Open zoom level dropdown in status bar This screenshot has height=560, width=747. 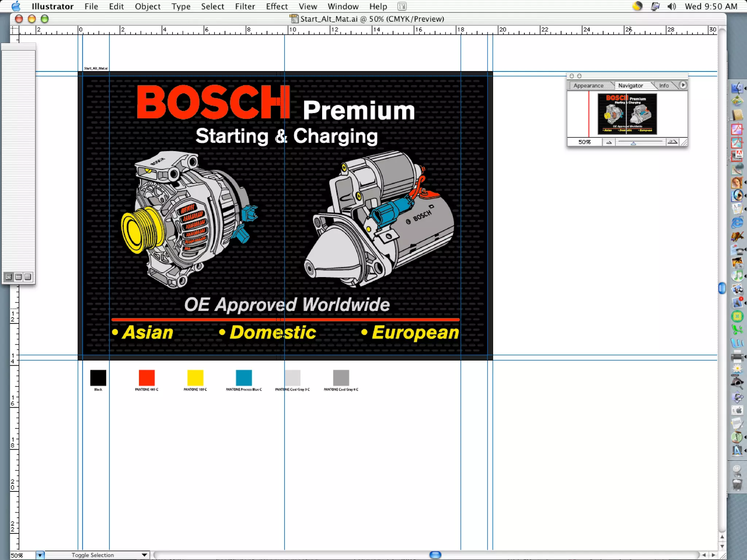tap(40, 555)
